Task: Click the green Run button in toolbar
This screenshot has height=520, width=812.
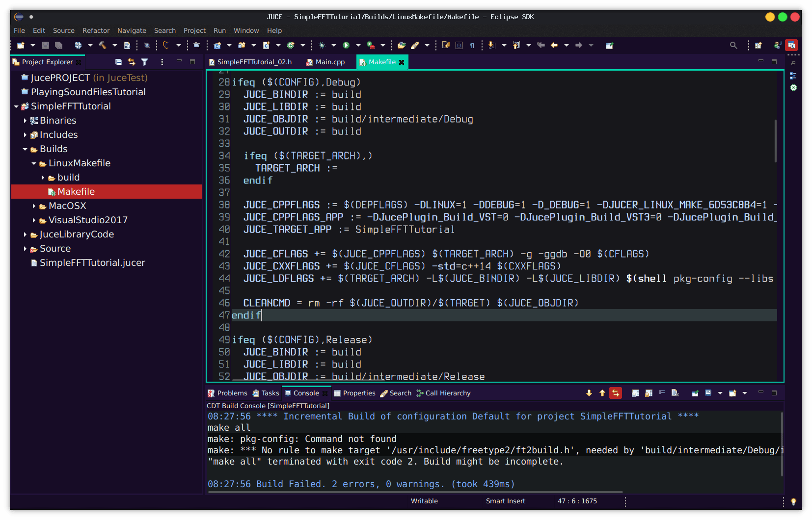Action: pos(346,45)
